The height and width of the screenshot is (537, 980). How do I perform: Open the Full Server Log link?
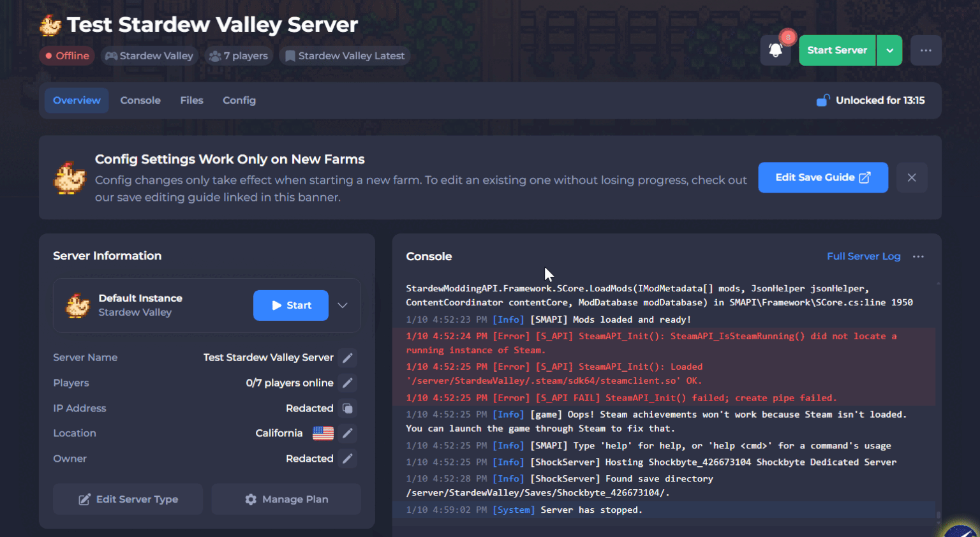point(863,256)
